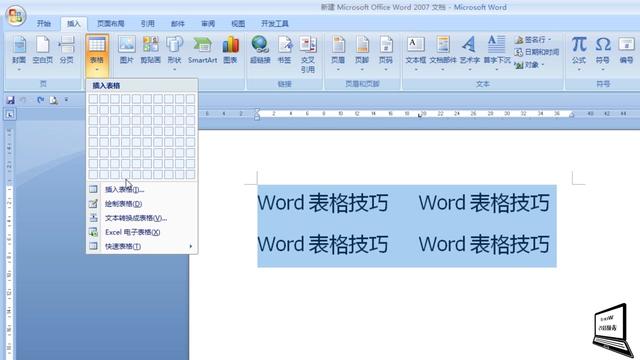Open the 形状 shapes gallery

(x=174, y=53)
